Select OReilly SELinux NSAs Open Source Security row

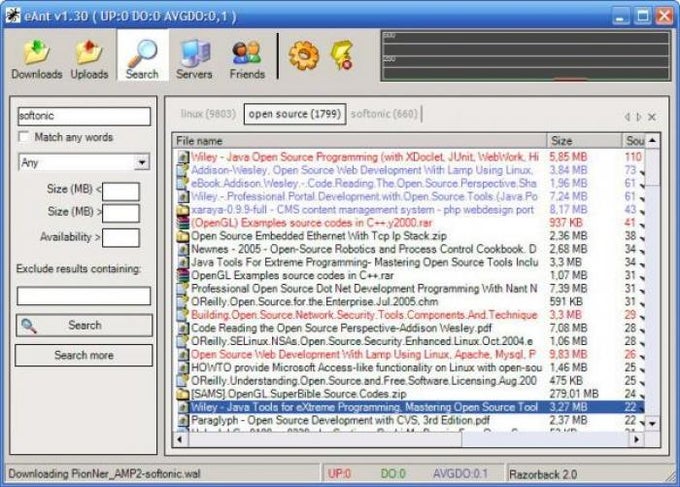pyautogui.click(x=409, y=341)
